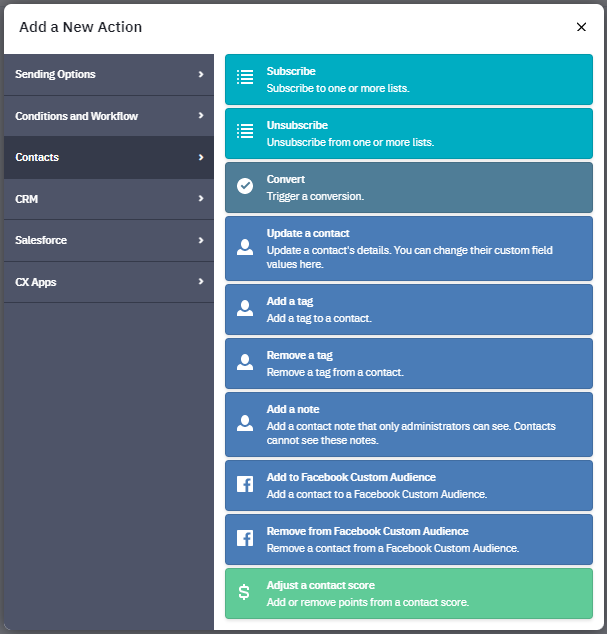Screen dimensions: 607x634
Task: Expand Sending Options chevron arrow
Action: click(201, 74)
